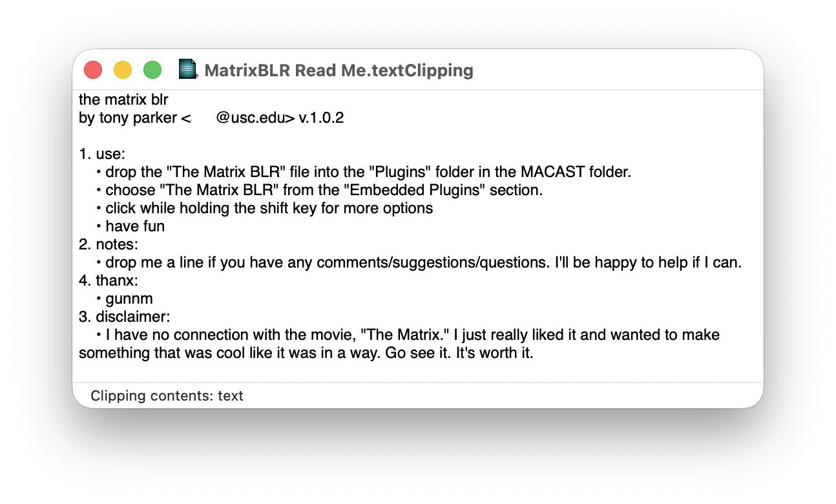Minimize the window with the yellow button
This screenshot has height=504, width=836.
point(123,70)
